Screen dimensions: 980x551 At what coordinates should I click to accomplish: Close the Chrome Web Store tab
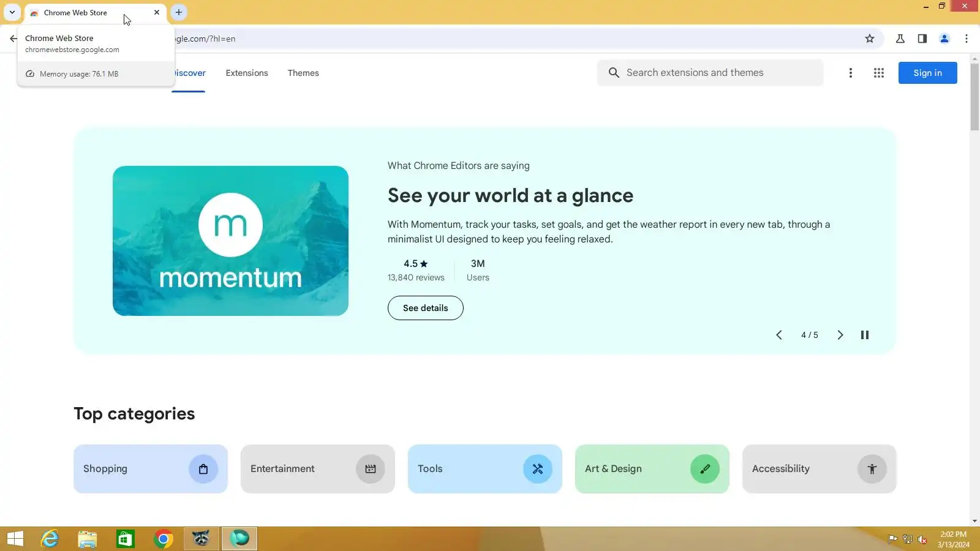[157, 12]
